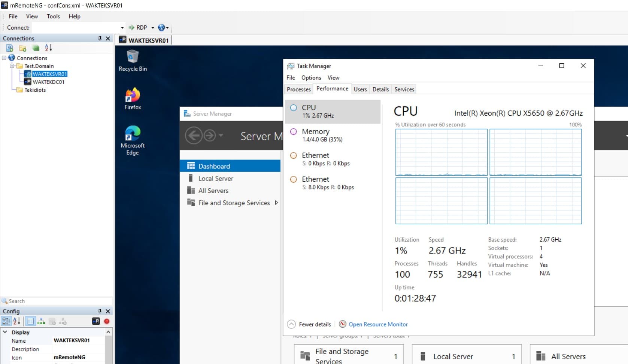Click Server Manager back arrow button
Viewport: 628px width, 364px height.
194,135
